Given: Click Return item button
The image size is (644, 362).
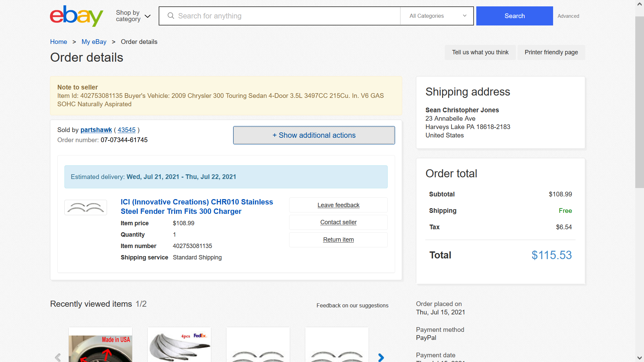Looking at the screenshot, I should click(338, 240).
